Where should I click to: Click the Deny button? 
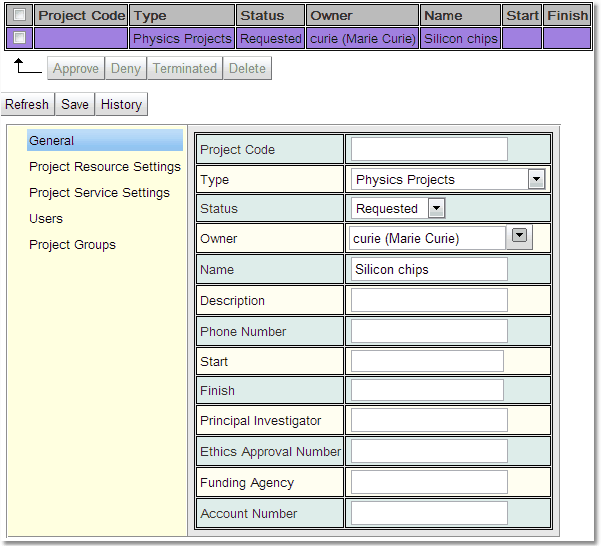coord(126,68)
